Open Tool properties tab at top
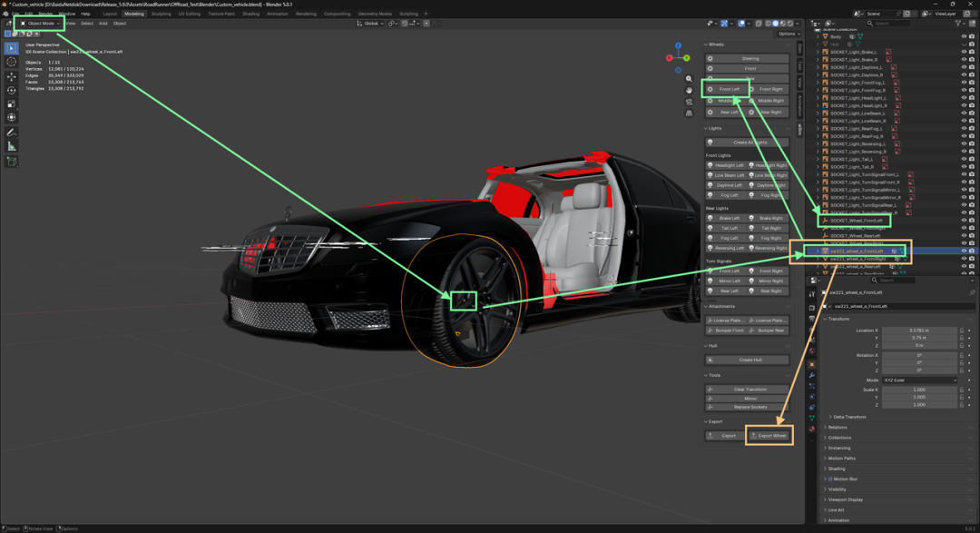Screen dimensions: 980x533 [811, 294]
